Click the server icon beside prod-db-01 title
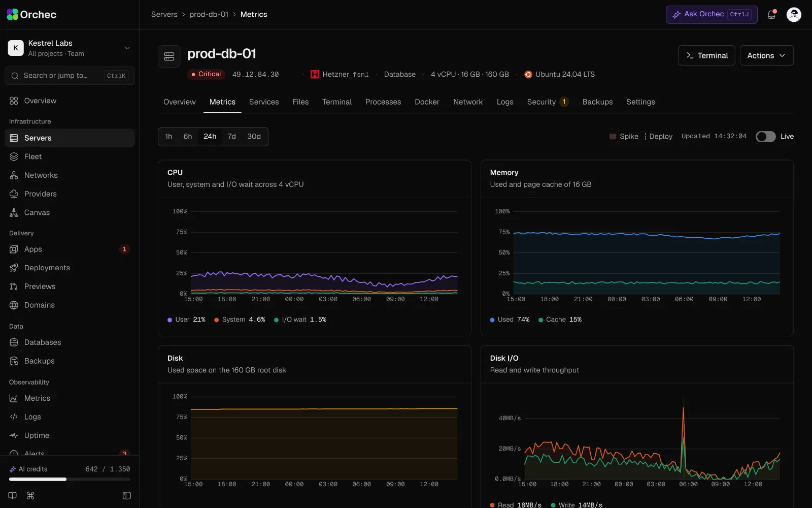Image resolution: width=812 pixels, height=508 pixels. pos(169,56)
